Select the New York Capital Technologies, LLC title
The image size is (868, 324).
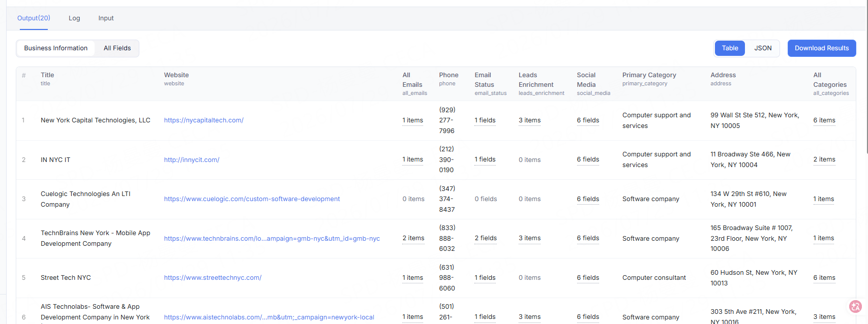(96, 120)
